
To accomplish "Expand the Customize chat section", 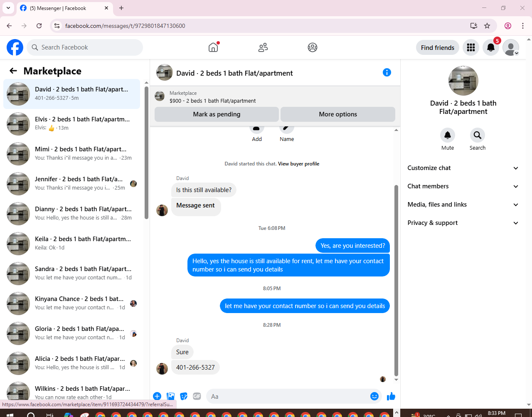I will (x=463, y=168).
